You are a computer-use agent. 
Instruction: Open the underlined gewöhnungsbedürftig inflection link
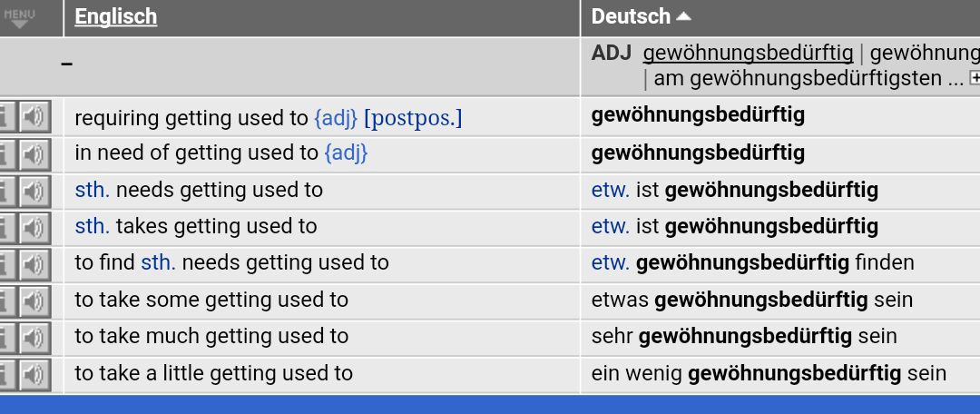point(748,54)
